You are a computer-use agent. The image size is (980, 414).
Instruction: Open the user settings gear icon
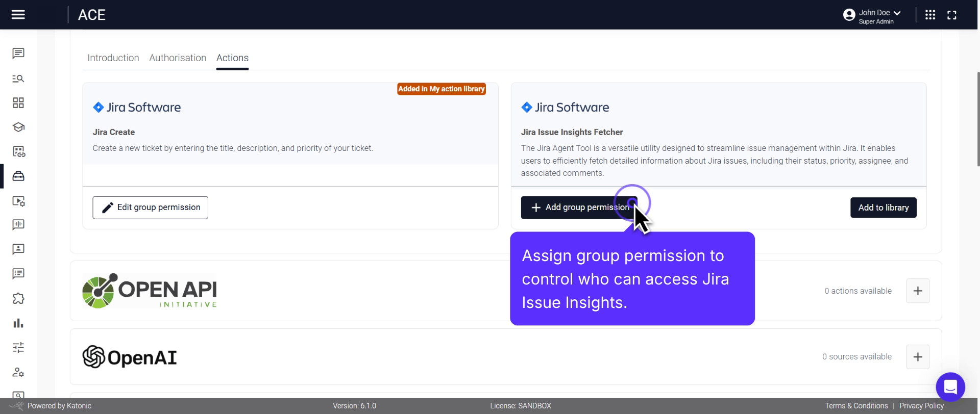18,372
